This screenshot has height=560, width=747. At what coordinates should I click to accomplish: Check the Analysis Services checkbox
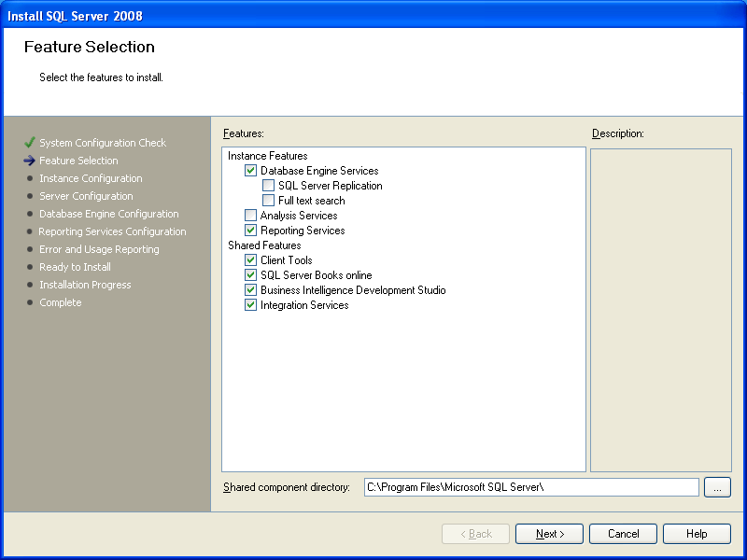point(250,216)
